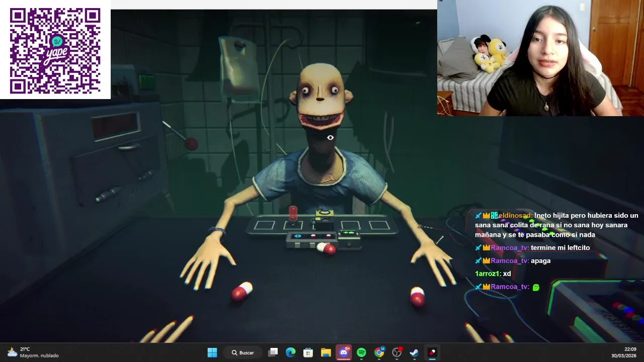Click the crown badge next to eldinosad

(486, 216)
